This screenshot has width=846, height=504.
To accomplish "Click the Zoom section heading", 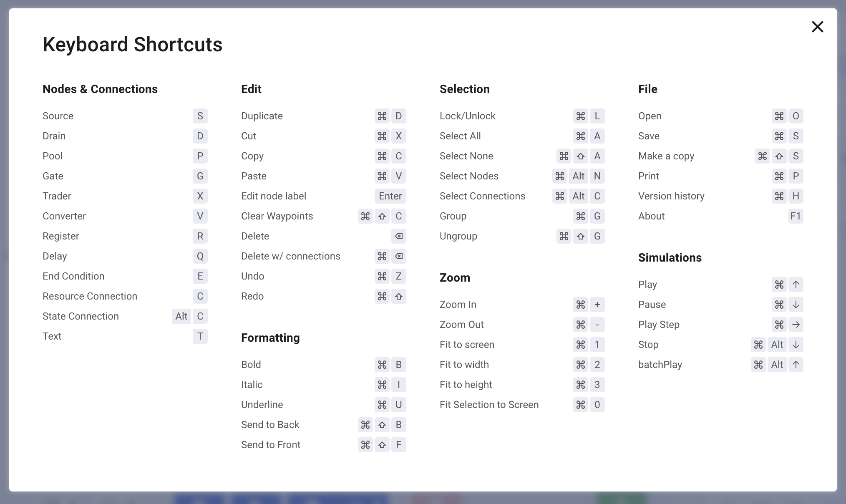I will 455,277.
